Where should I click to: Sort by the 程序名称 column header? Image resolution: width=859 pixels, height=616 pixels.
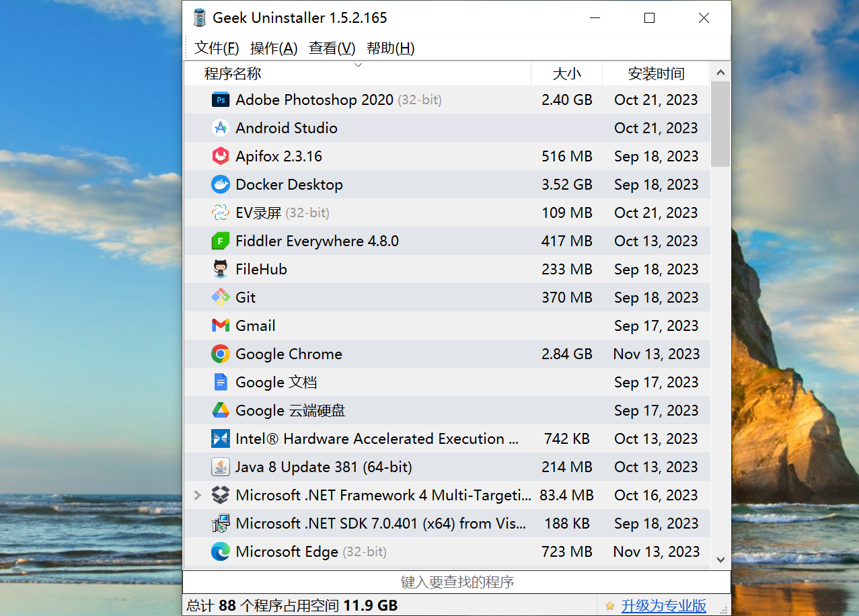click(x=358, y=73)
